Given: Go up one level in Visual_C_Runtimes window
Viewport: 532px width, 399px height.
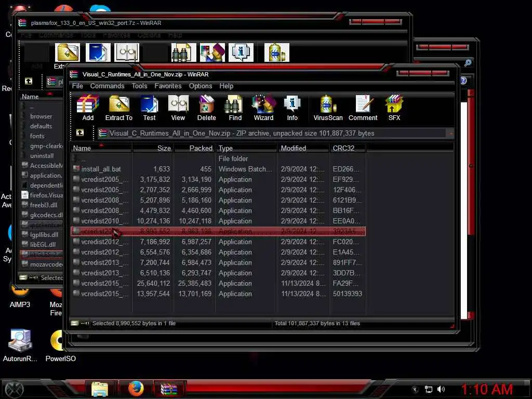Looking at the screenshot, I should pyautogui.click(x=80, y=132).
